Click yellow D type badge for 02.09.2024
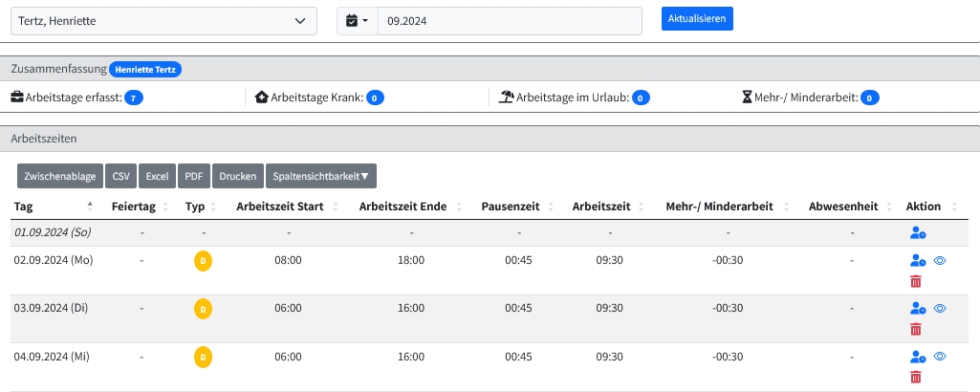Viewport: 980px width, 392px height. coord(203,260)
